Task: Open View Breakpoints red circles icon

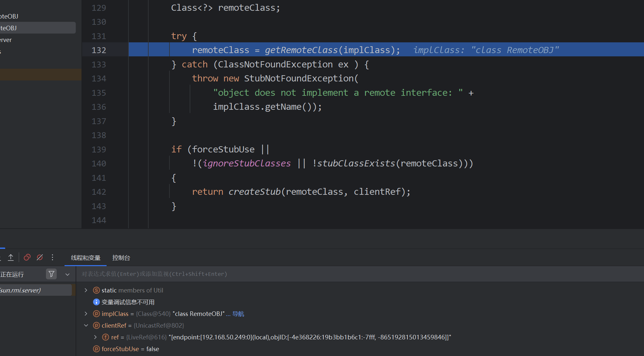Action: [x=27, y=258]
